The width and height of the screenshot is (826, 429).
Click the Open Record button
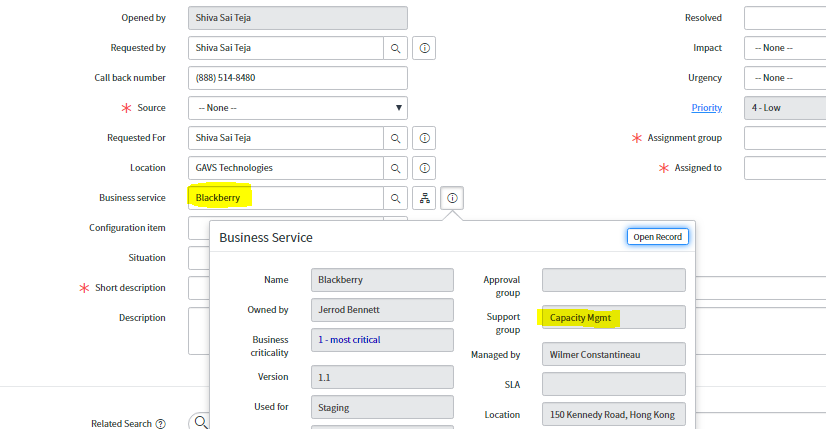click(x=658, y=237)
